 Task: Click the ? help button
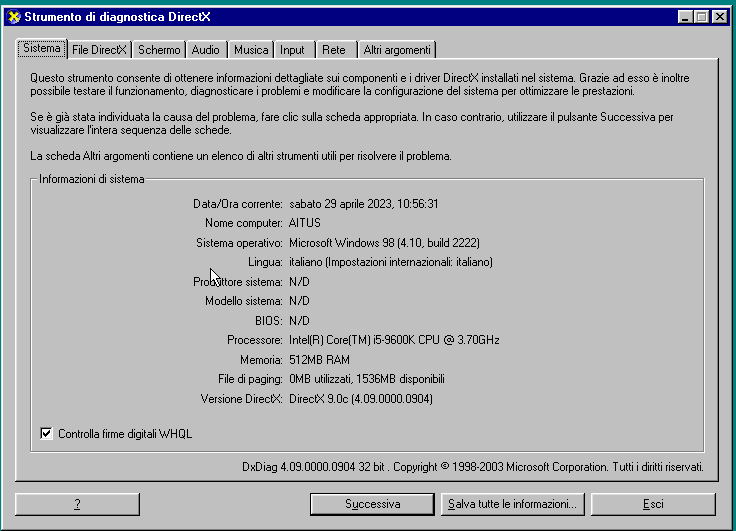coord(77,504)
